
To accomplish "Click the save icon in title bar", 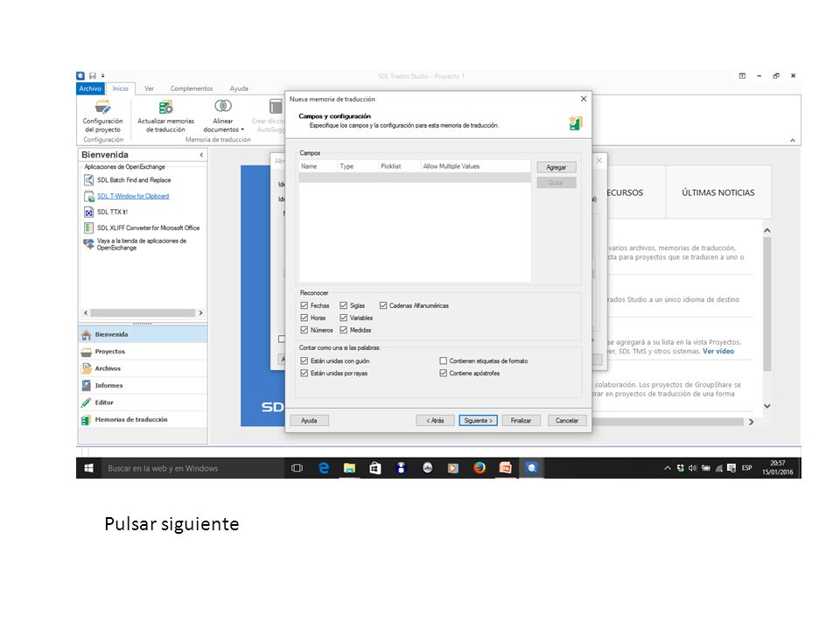I will click(93, 76).
